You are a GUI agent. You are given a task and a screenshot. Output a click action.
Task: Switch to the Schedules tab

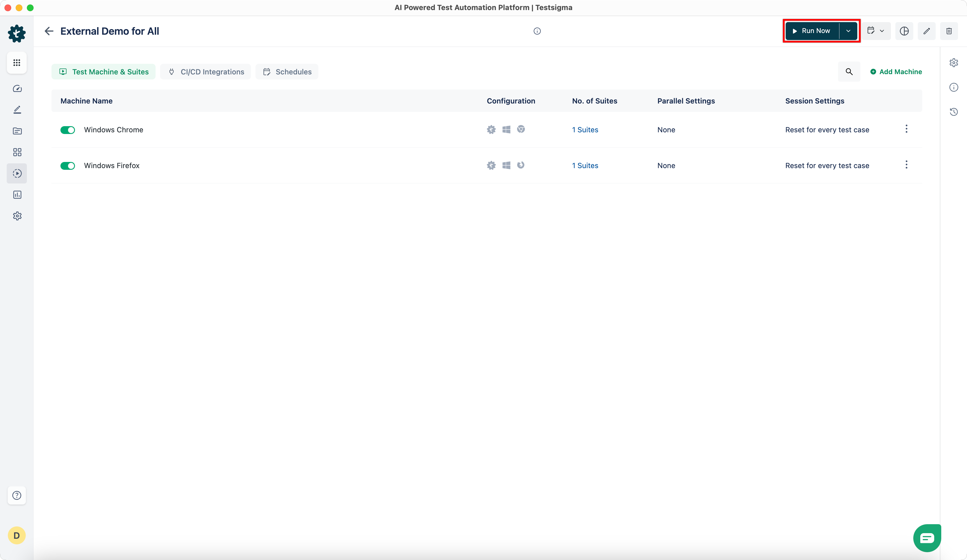[x=287, y=72]
